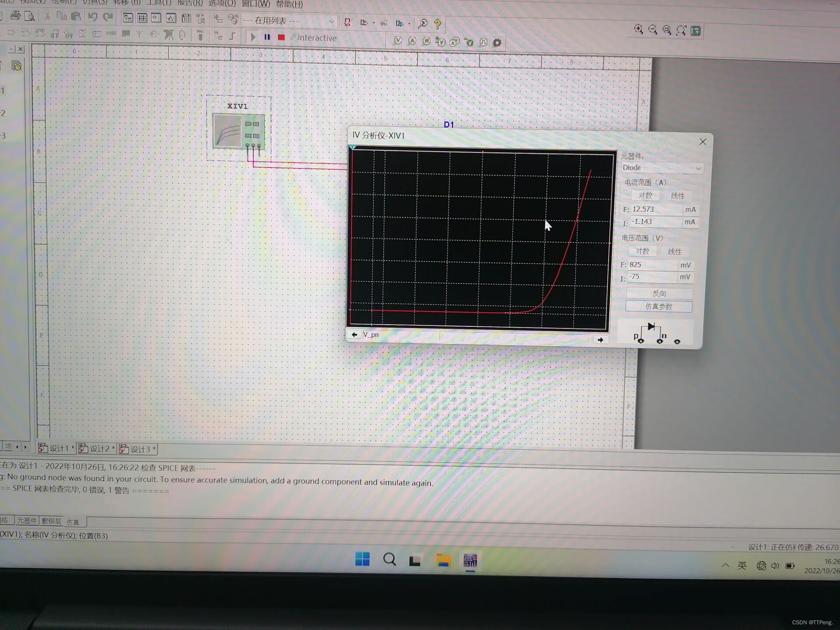Undo the last action
Viewport: 840px width, 630px height.
[x=93, y=17]
